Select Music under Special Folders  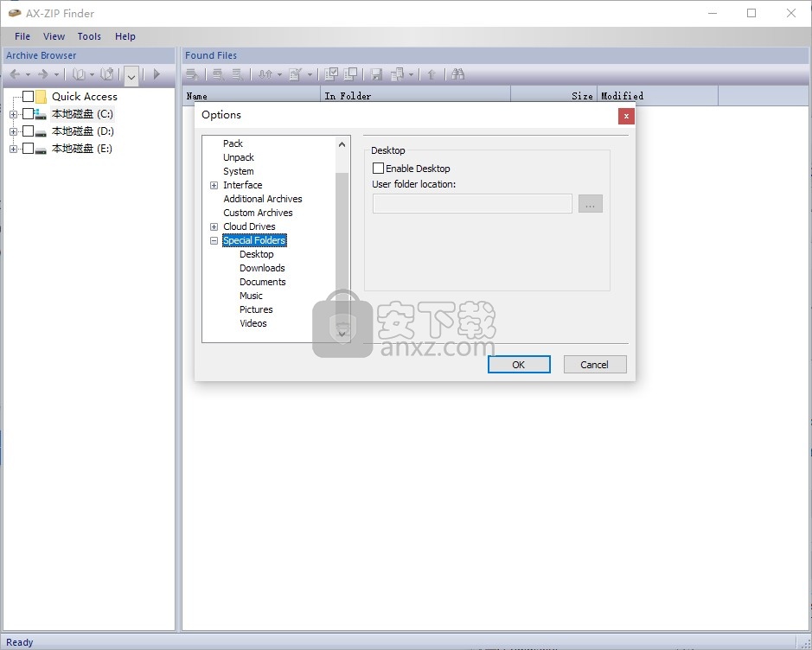(x=251, y=296)
